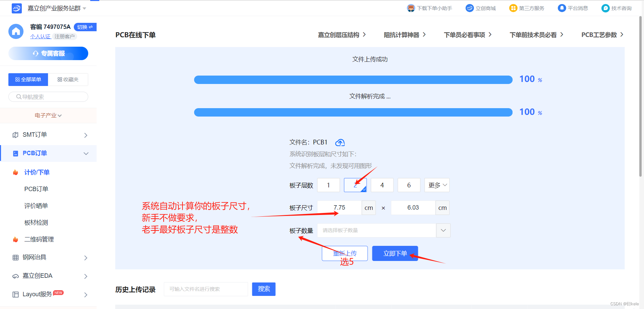Viewport: 644px width, 309px height.
Task: Open 二维码管理 menu item
Action: tap(39, 239)
